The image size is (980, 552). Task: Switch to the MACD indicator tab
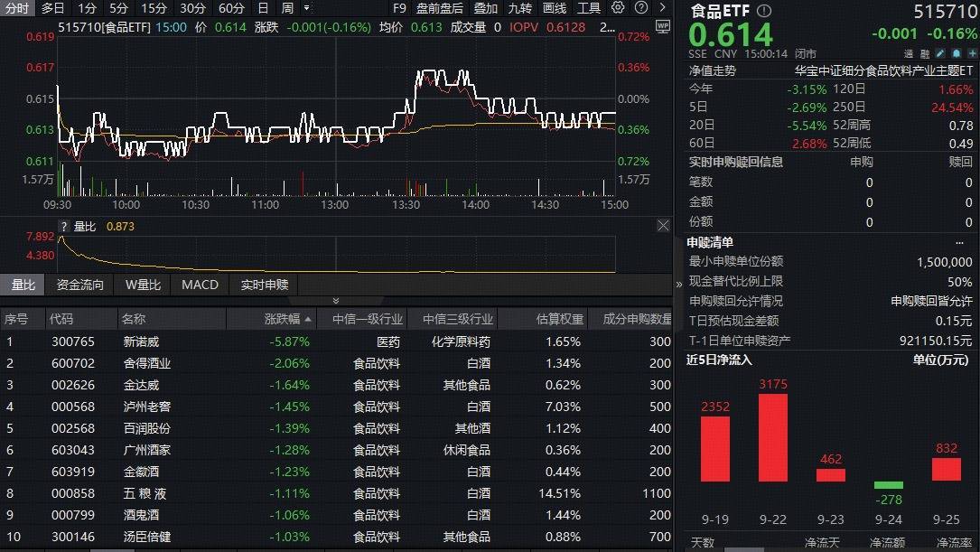[x=200, y=285]
